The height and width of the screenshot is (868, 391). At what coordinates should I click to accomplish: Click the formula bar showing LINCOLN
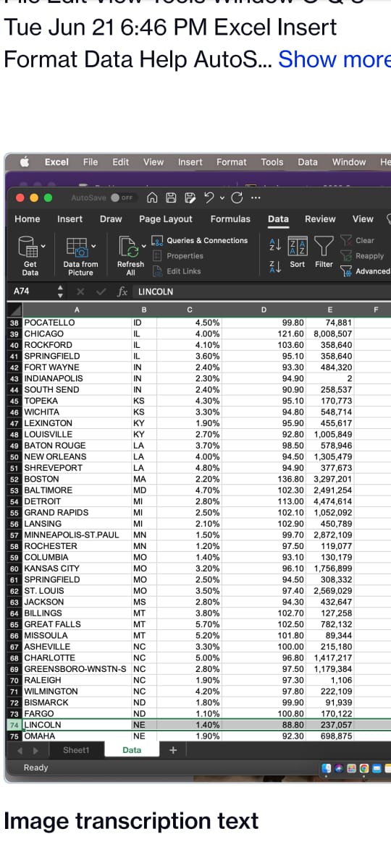coord(261,292)
